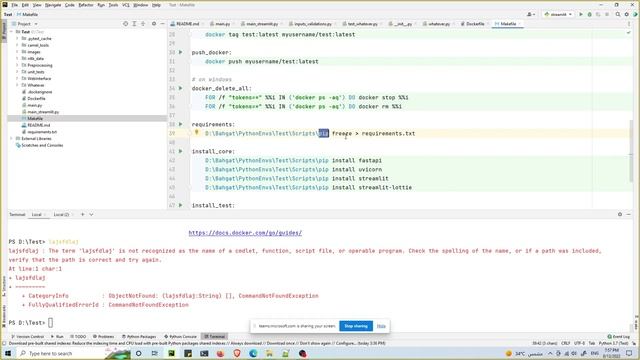Expand the images folder

(17, 52)
